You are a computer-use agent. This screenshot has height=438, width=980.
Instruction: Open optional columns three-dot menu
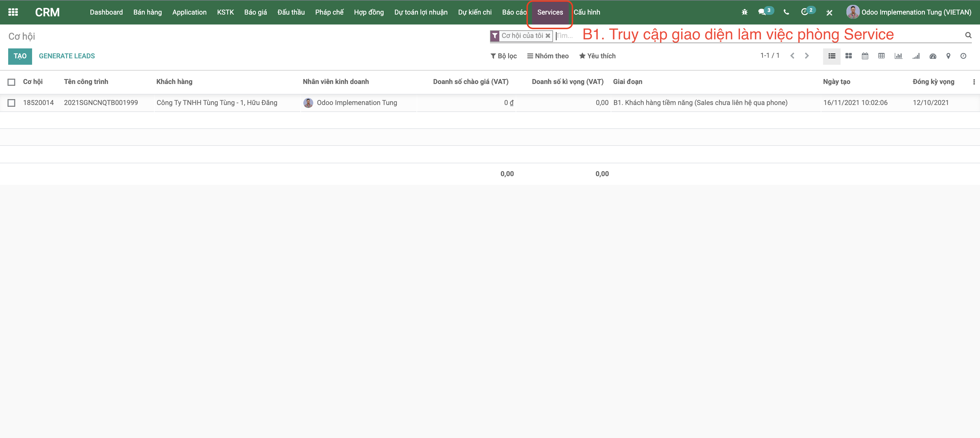tap(974, 82)
